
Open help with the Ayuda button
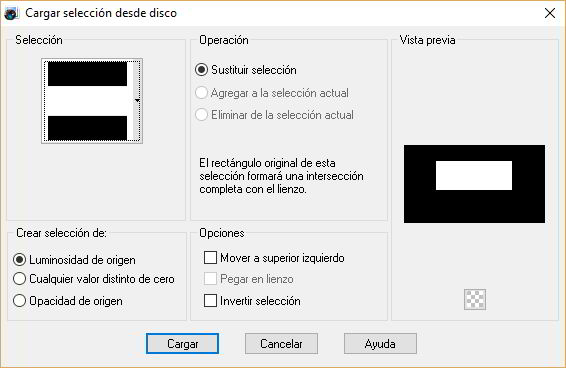pyautogui.click(x=380, y=343)
